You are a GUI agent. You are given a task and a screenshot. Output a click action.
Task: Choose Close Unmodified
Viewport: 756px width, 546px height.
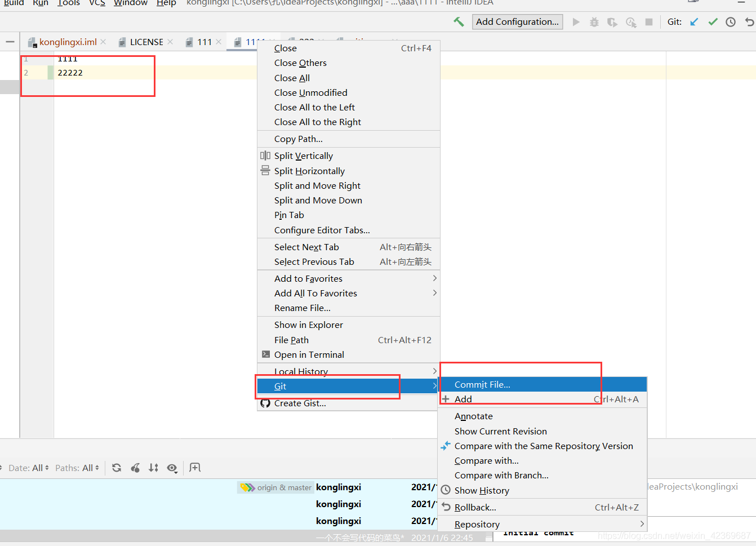tap(348, 92)
